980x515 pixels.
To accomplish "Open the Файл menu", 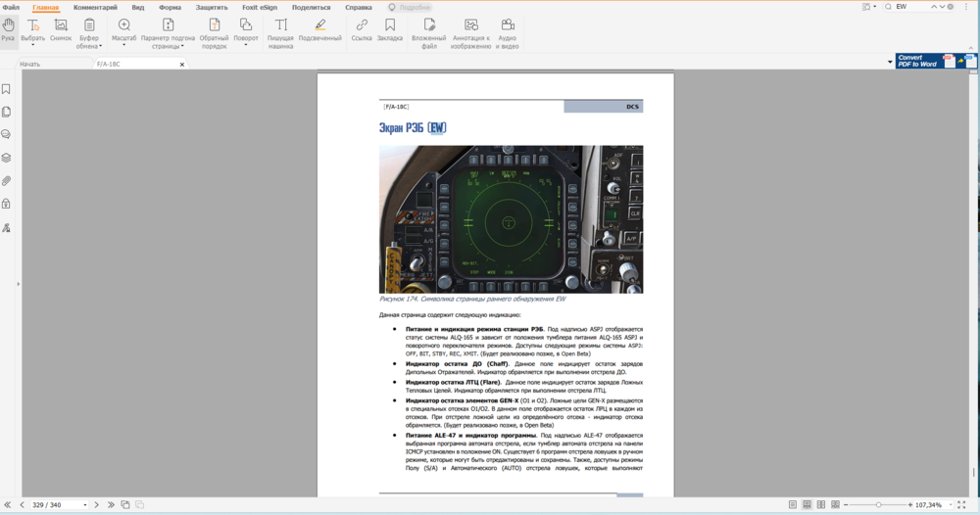I will point(11,8).
